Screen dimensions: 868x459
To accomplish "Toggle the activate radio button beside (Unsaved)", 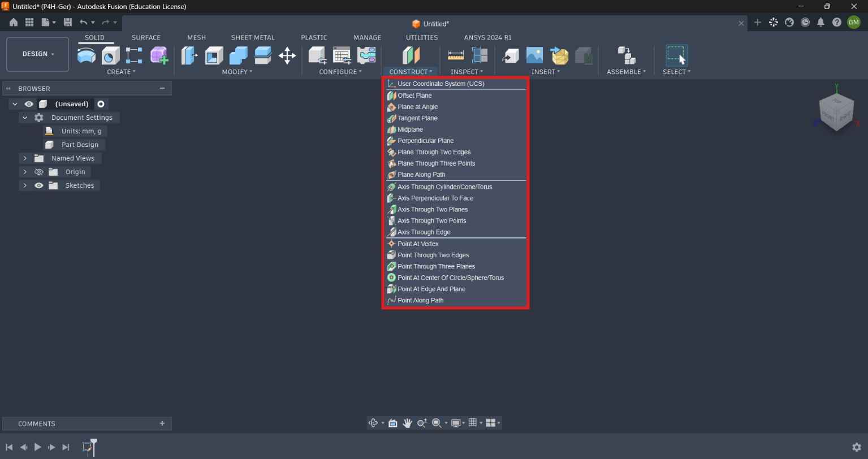I will 101,104.
